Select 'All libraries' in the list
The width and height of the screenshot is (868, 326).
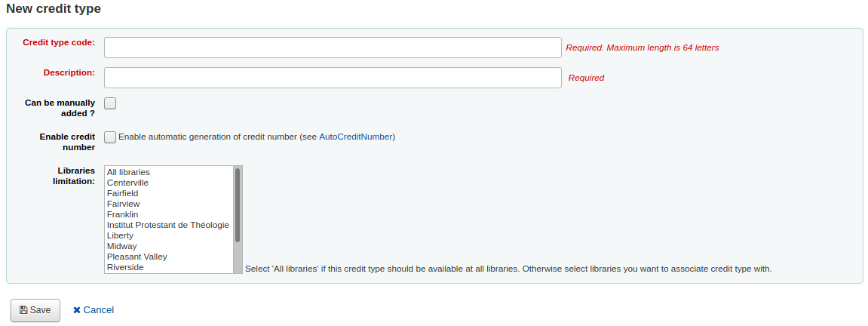128,172
